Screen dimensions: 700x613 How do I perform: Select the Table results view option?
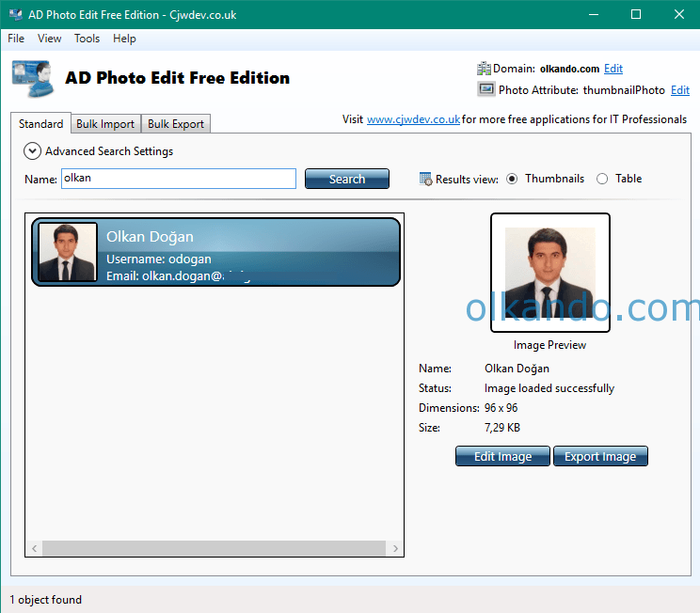click(602, 179)
